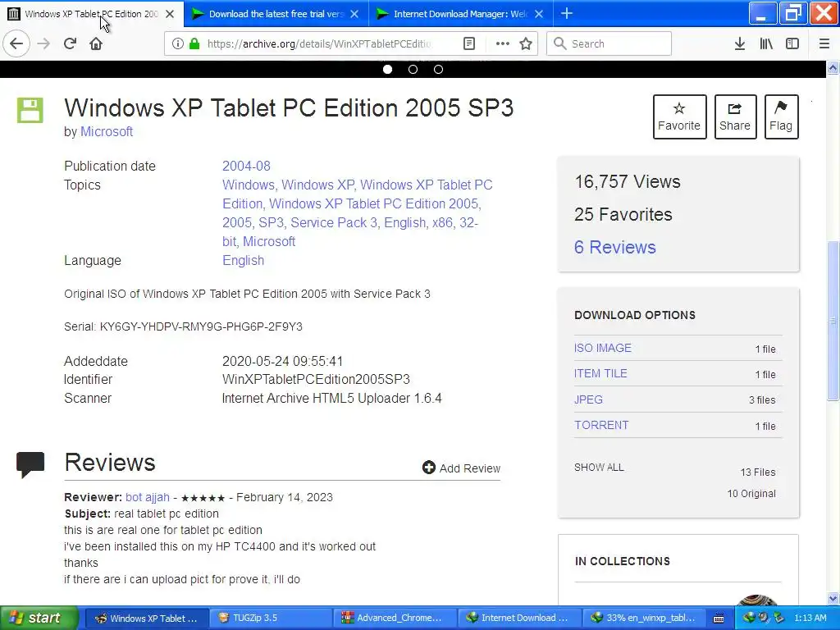
Task: Flag this item
Action: (781, 116)
